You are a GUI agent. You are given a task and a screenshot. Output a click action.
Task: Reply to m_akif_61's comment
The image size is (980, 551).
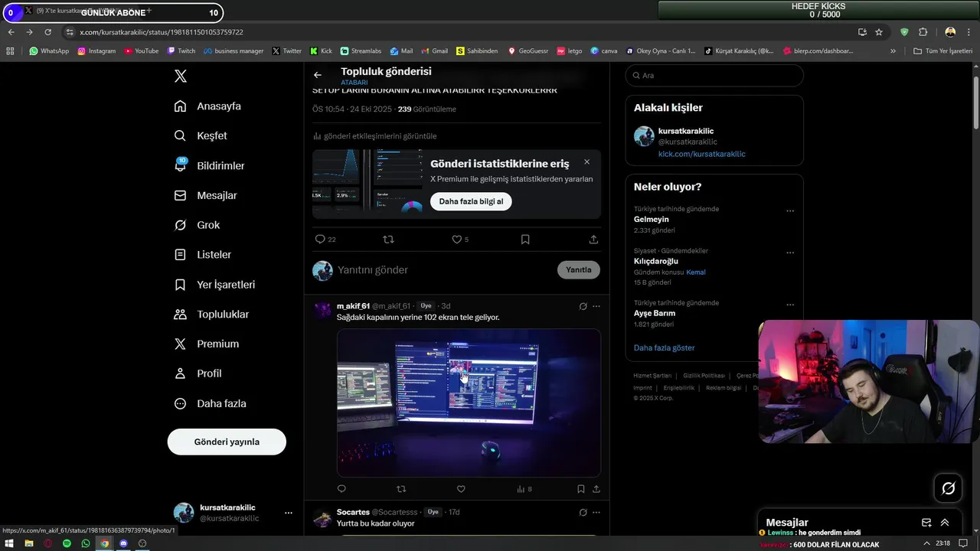(x=341, y=489)
